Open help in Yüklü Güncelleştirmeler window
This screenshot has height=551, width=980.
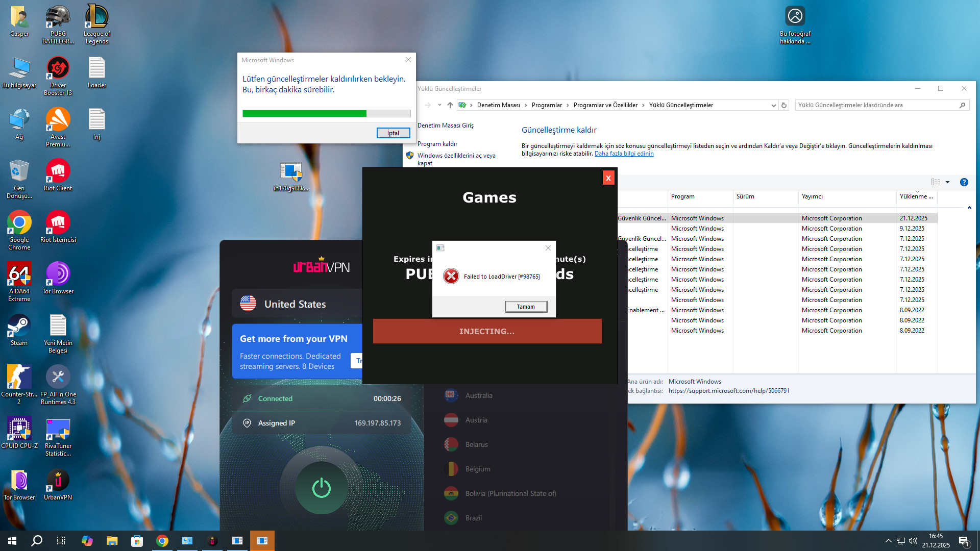(964, 182)
